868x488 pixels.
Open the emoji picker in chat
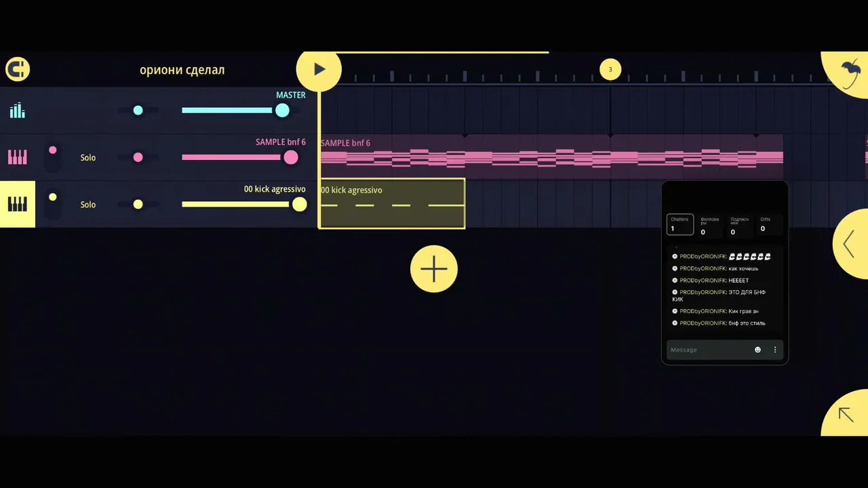pos(757,350)
